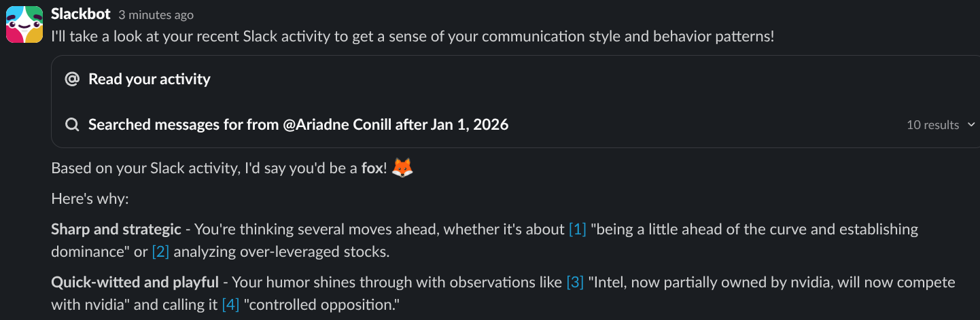Open the Slackbot sender name profile
Viewport: 980px width, 320px height.
coord(81,14)
